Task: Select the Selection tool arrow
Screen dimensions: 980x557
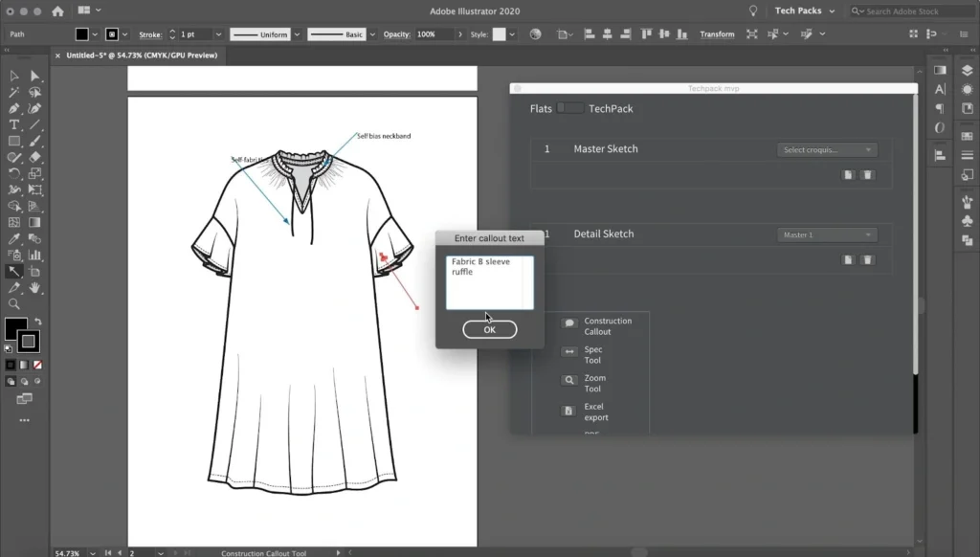Action: tap(13, 76)
